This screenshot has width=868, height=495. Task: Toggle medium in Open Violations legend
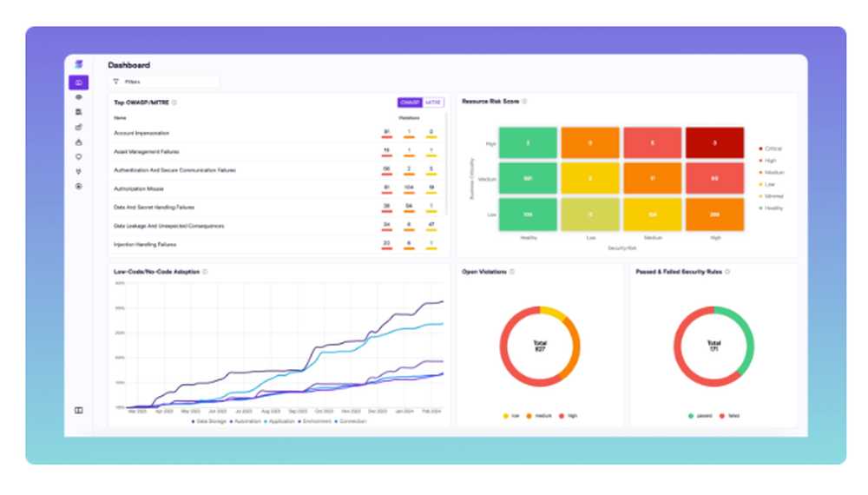pos(539,416)
